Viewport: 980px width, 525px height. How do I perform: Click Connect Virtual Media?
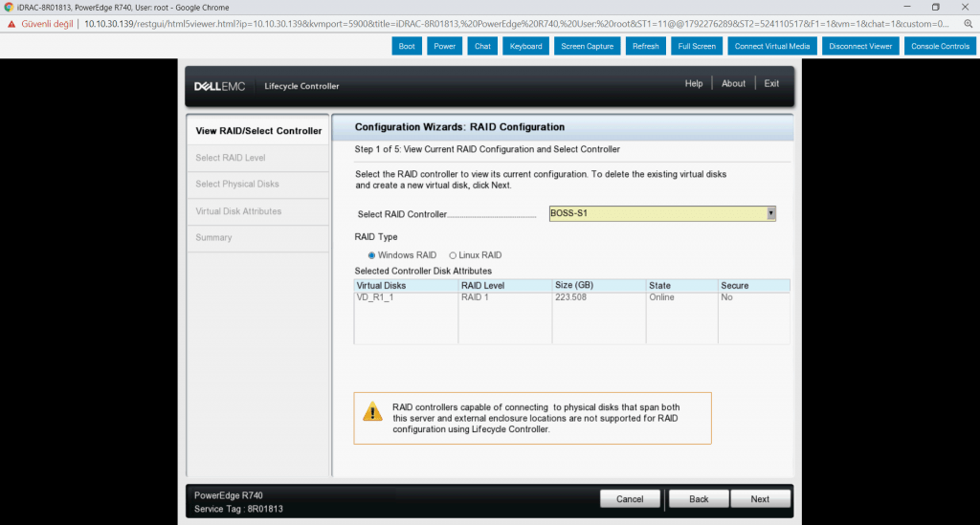click(x=770, y=46)
